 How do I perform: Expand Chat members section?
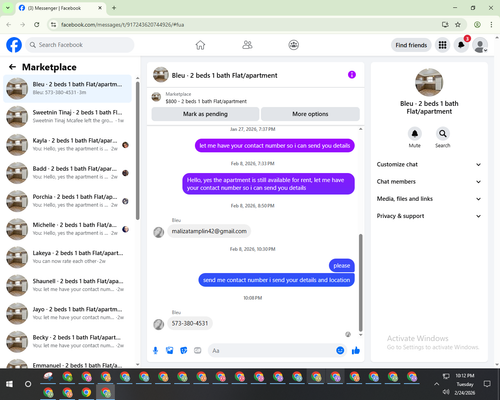pos(429,182)
